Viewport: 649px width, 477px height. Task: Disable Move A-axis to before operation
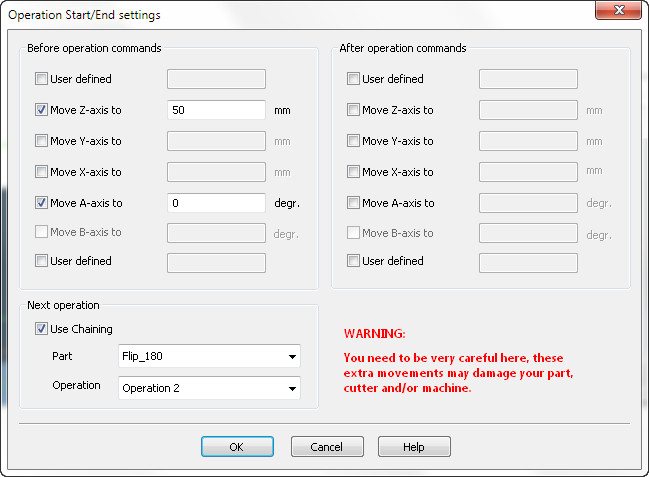coord(41,202)
